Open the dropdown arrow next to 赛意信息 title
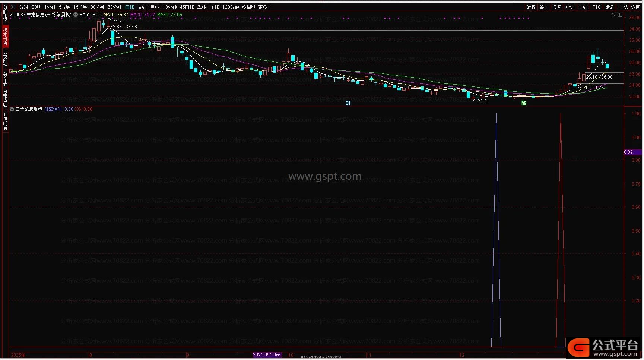The width and height of the screenshot is (644, 360). (x=76, y=15)
